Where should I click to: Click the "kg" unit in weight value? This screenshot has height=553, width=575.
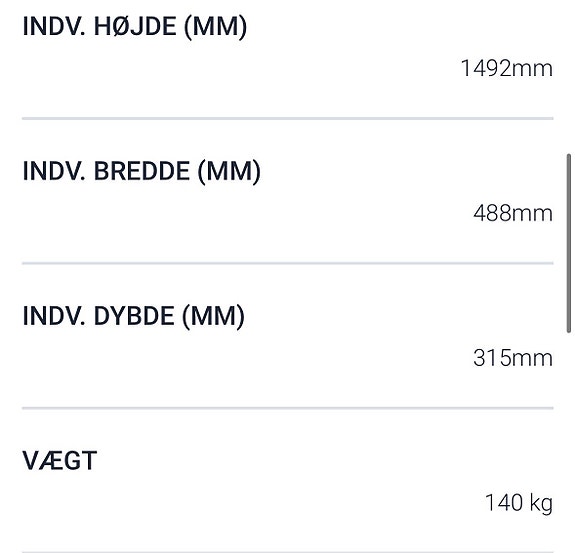coord(541,503)
